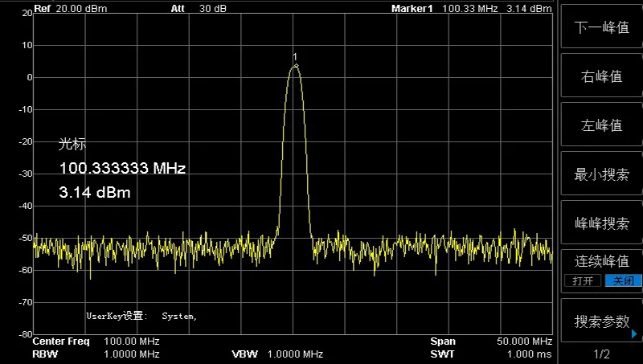Click the Ref 20.00 dBm readout
This screenshot has height=364, width=643.
pos(71,9)
